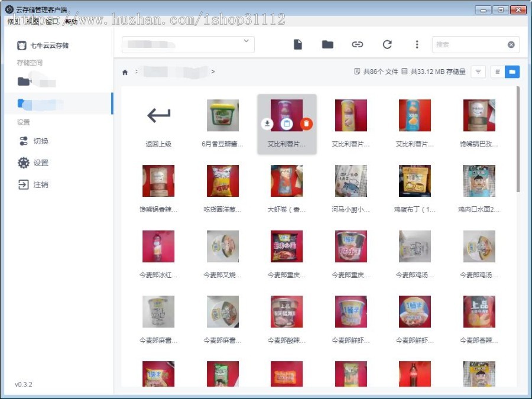Open the 大虾卷 thumbnail

coord(287,181)
